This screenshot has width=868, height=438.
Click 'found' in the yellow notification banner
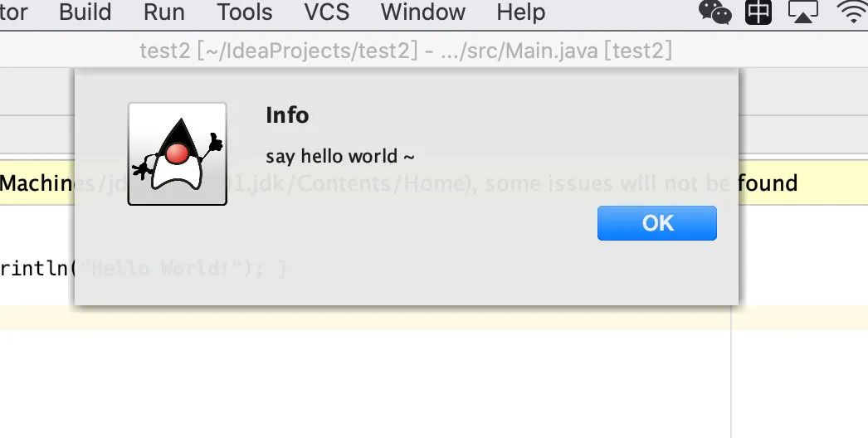(768, 182)
